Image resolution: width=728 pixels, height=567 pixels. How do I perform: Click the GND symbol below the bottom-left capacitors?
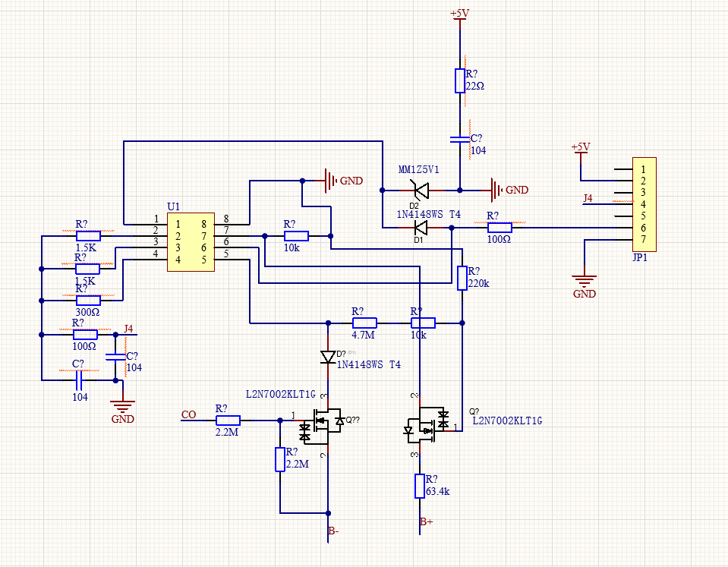(x=122, y=408)
